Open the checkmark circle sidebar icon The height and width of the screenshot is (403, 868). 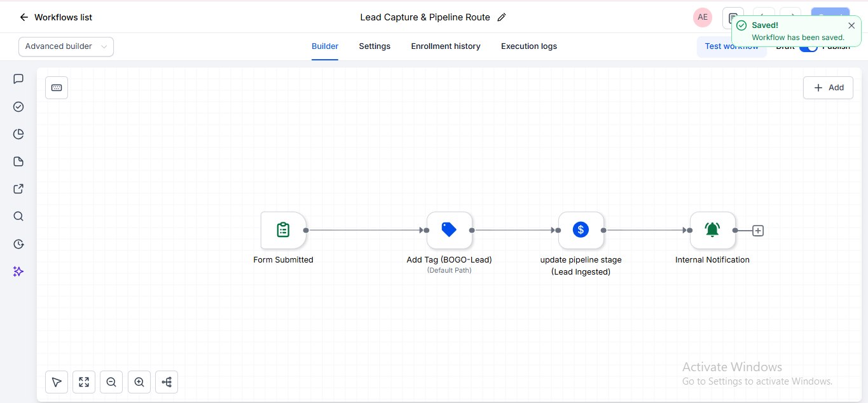pos(18,107)
